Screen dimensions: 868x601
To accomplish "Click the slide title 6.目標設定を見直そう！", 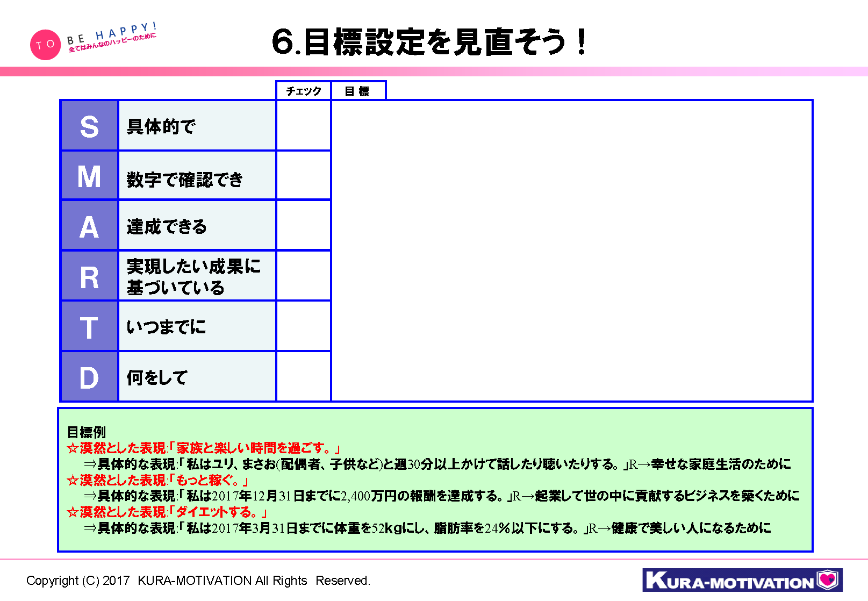I will point(430,42).
